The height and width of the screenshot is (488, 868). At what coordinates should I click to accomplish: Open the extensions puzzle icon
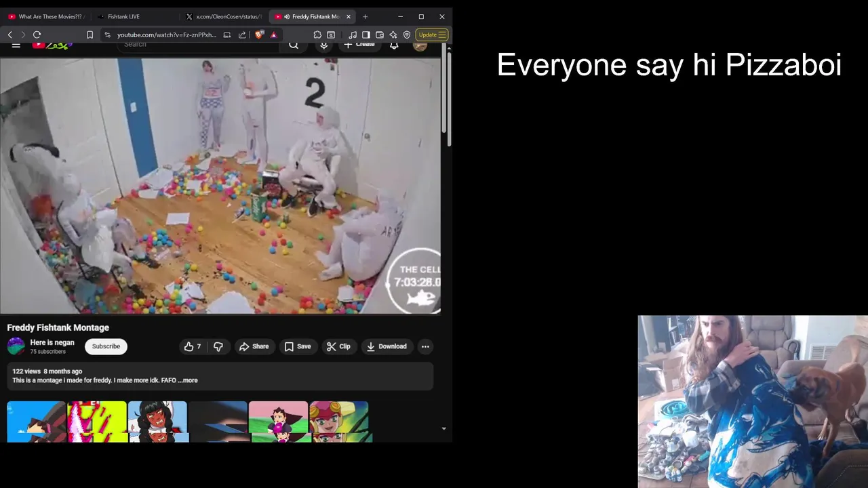[x=317, y=35]
